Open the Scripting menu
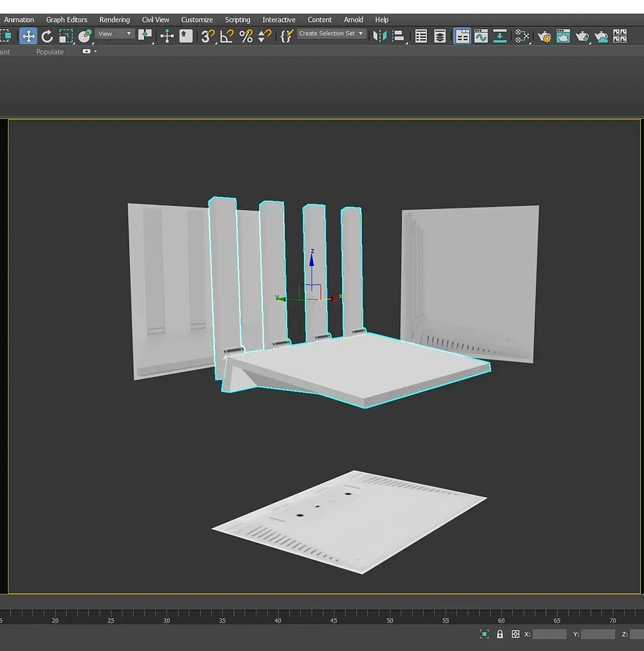Viewport: 644px width, 651px height. pos(237,20)
